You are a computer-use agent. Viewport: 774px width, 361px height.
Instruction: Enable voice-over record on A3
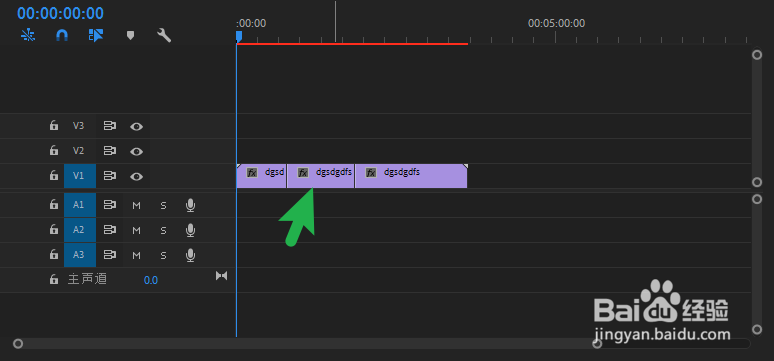[191, 255]
